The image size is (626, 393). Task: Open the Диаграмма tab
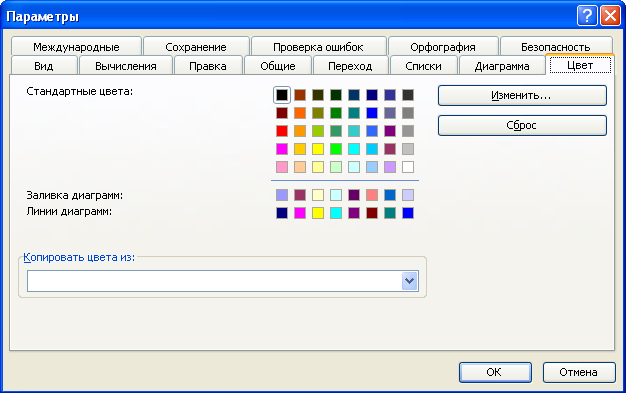tap(502, 66)
